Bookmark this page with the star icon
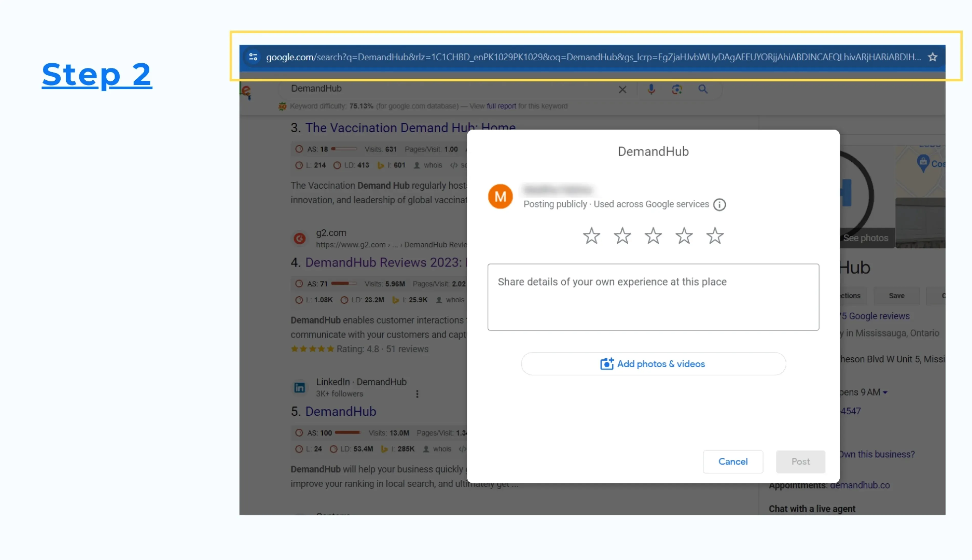The height and width of the screenshot is (560, 972). (x=932, y=57)
